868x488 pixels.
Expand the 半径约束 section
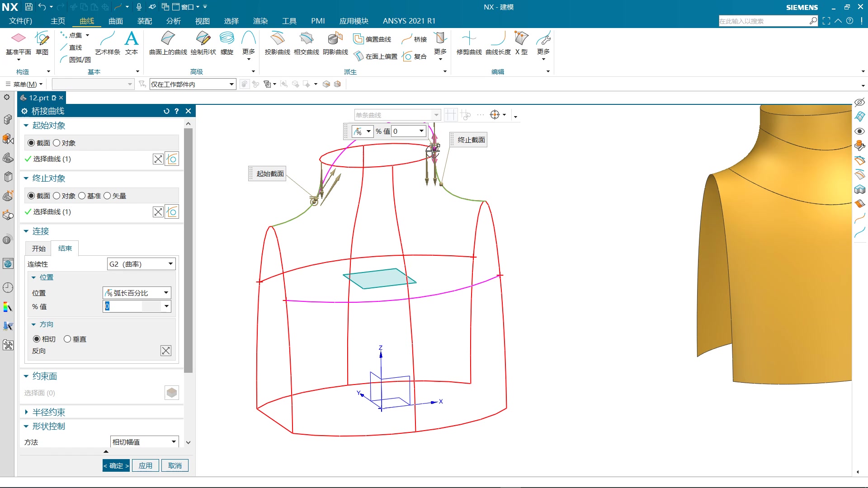(48, 412)
